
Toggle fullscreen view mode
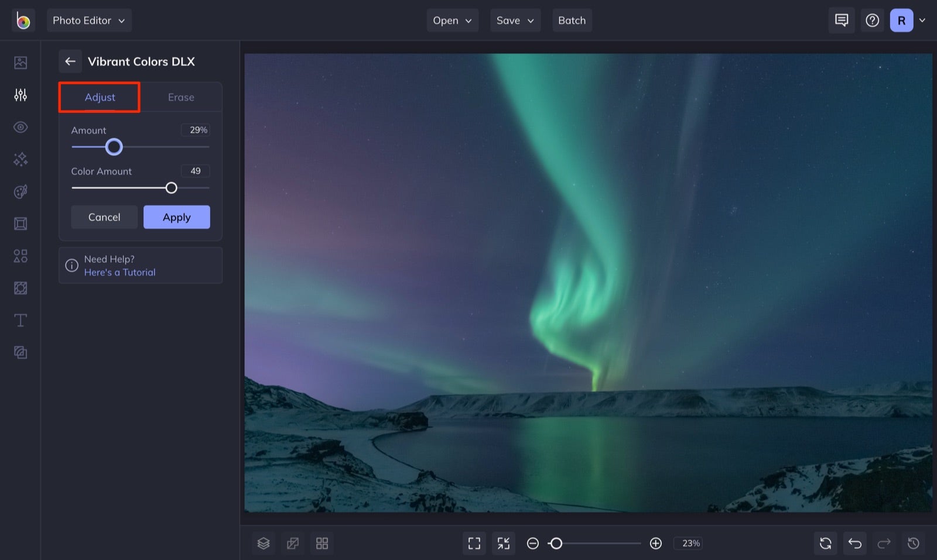(x=474, y=543)
